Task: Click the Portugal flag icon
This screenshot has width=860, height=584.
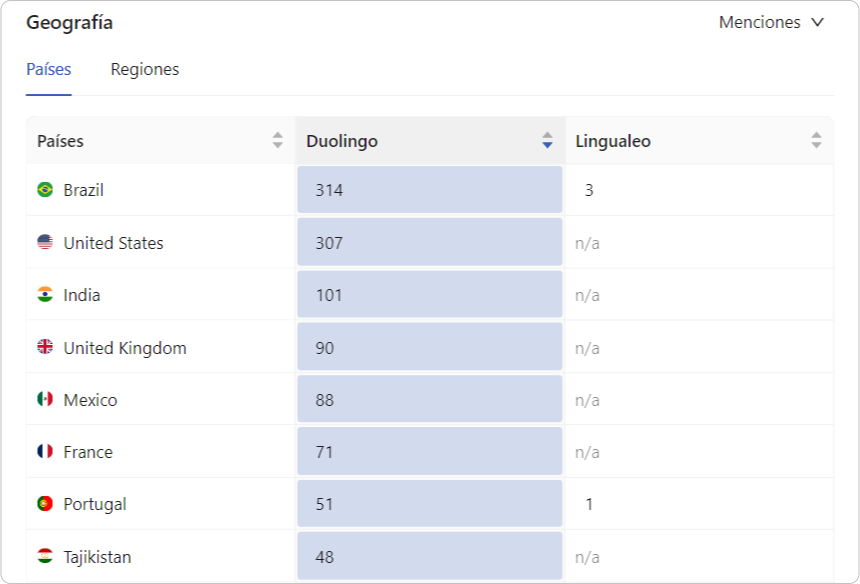Action: click(x=45, y=504)
